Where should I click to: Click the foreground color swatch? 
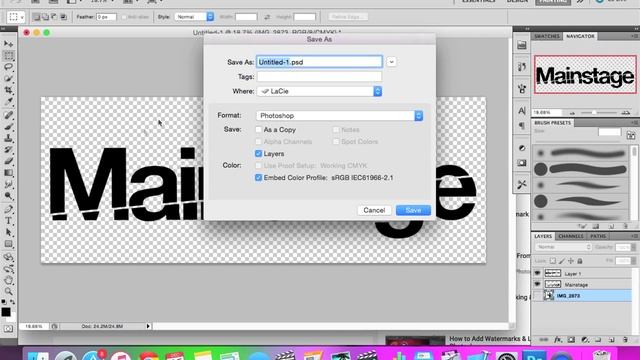coord(6,312)
